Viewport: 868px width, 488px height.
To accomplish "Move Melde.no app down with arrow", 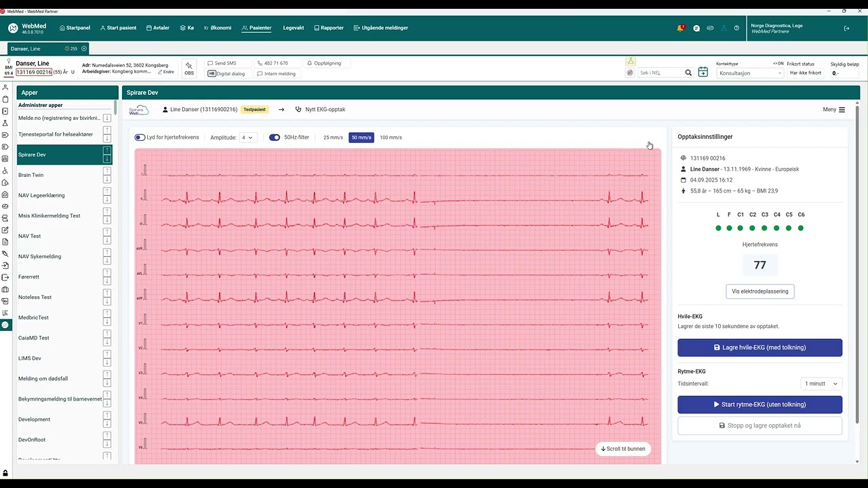I will [x=106, y=118].
